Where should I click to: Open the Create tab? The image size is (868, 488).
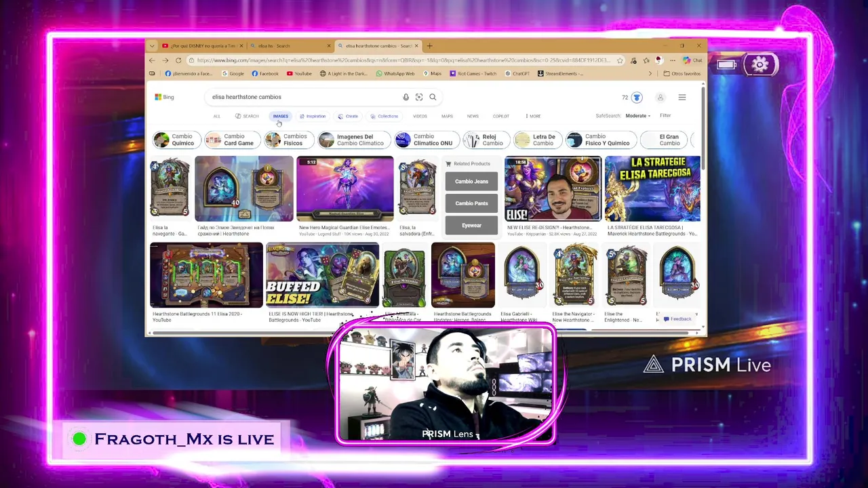(x=348, y=117)
